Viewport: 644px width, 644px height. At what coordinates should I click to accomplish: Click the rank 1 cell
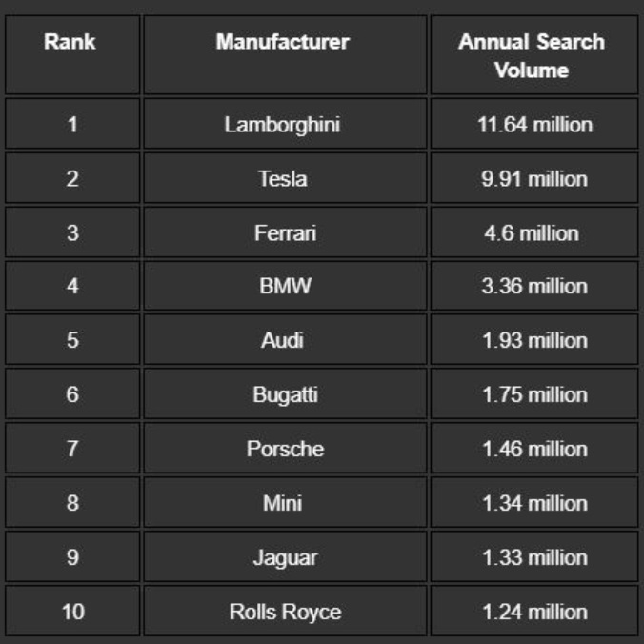72,125
